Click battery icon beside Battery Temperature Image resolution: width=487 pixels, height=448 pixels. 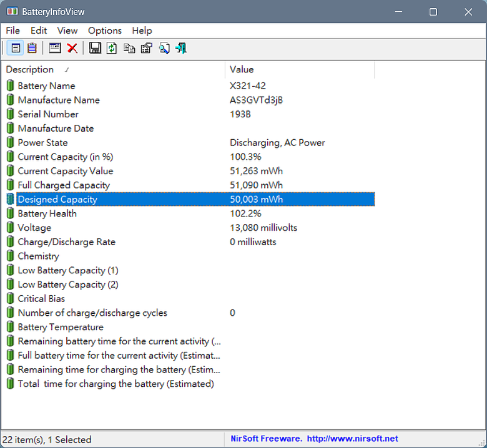[10, 326]
